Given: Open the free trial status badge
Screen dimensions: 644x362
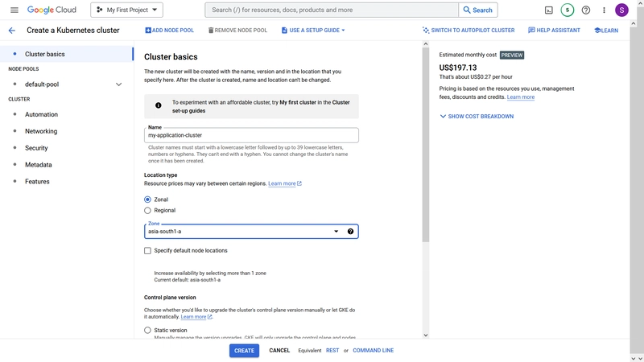Looking at the screenshot, I should tap(568, 10).
